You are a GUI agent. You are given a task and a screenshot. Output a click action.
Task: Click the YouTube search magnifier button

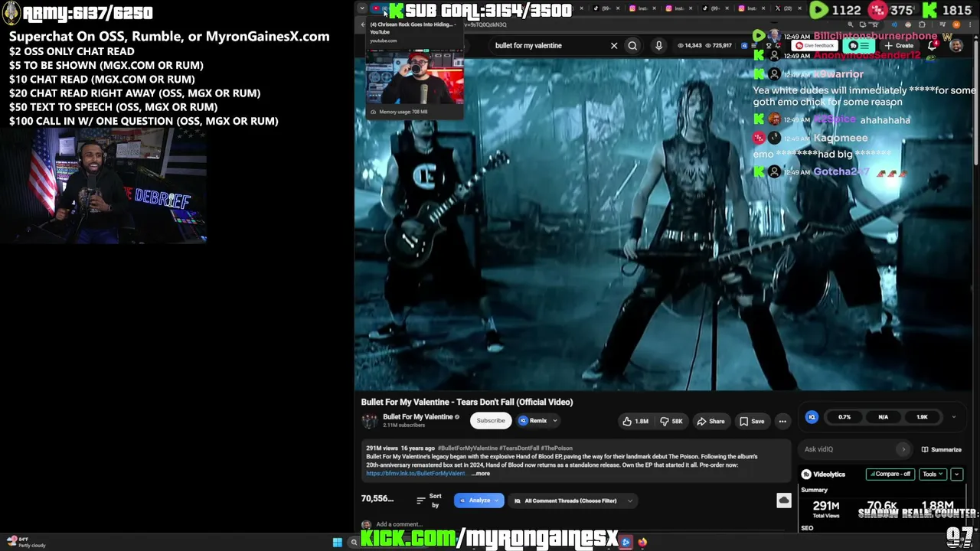tap(632, 46)
